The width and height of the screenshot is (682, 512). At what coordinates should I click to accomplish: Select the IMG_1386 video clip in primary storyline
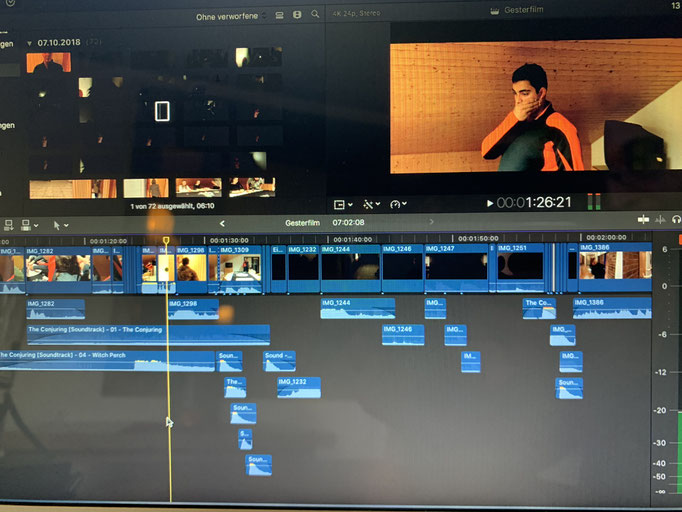[615, 267]
